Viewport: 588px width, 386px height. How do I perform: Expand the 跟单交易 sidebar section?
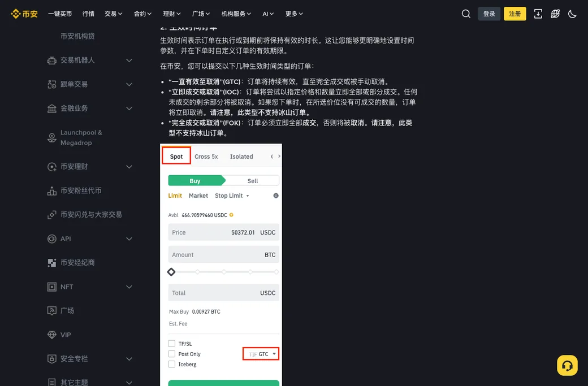click(129, 84)
